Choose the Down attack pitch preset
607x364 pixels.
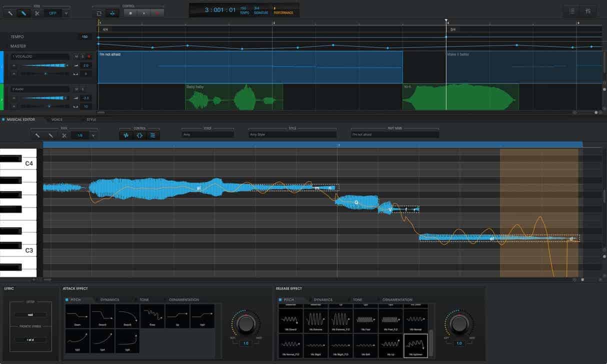coord(77,316)
